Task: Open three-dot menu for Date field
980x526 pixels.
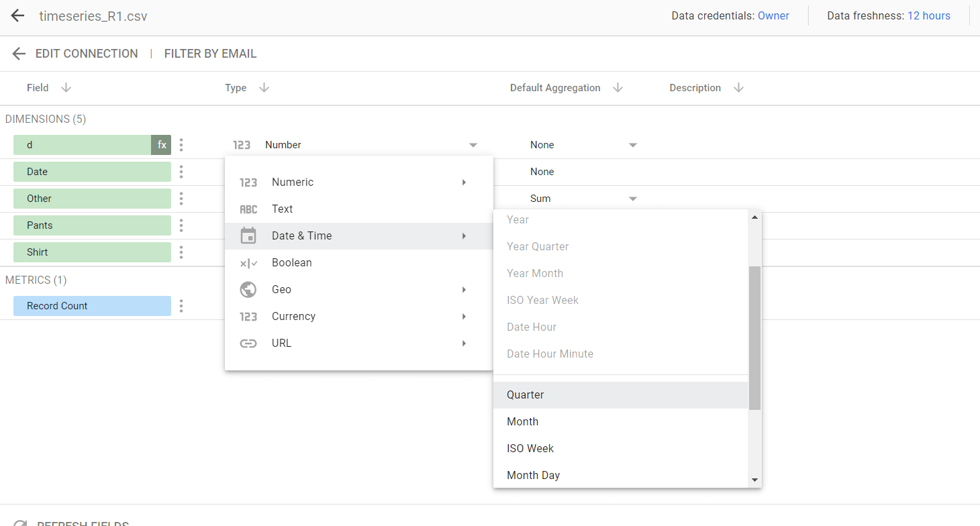Action: point(181,172)
